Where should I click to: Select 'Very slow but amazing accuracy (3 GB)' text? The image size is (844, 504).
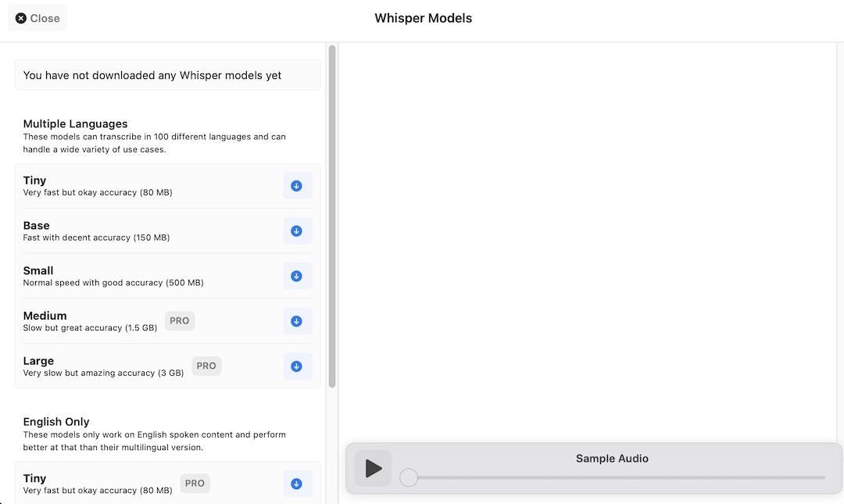point(103,374)
